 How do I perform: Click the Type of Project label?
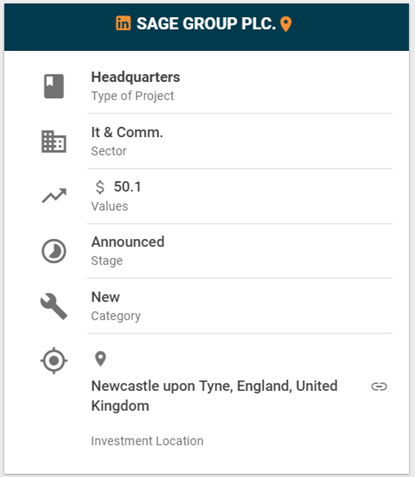pos(133,96)
